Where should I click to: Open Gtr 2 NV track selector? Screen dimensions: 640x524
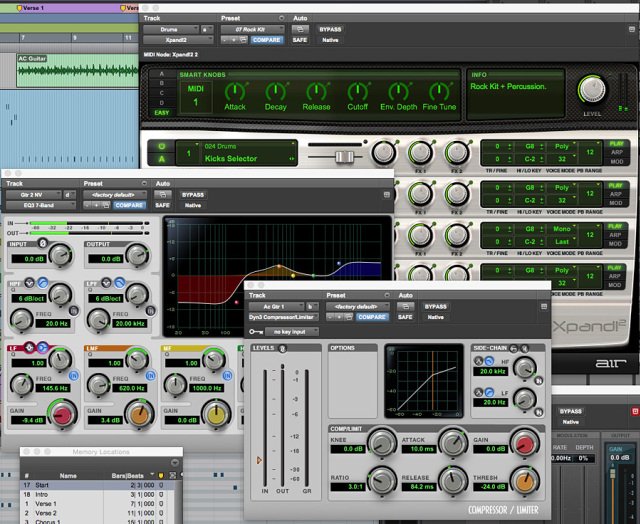pyautogui.click(x=34, y=195)
